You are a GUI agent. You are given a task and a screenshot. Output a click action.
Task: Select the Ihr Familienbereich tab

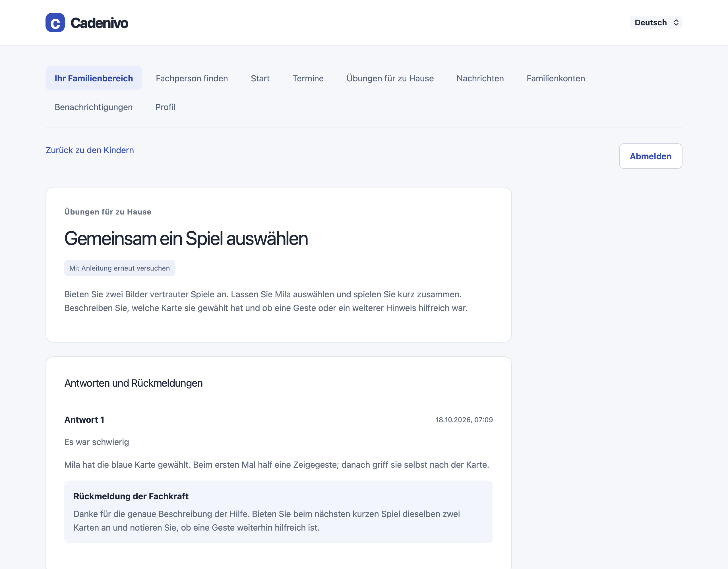click(x=94, y=78)
